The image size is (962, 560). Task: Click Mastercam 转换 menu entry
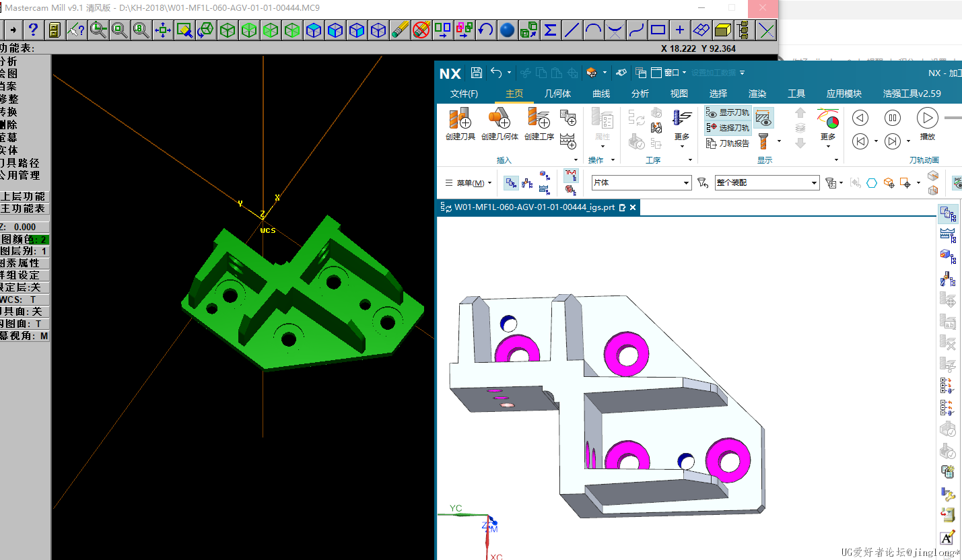coord(9,112)
